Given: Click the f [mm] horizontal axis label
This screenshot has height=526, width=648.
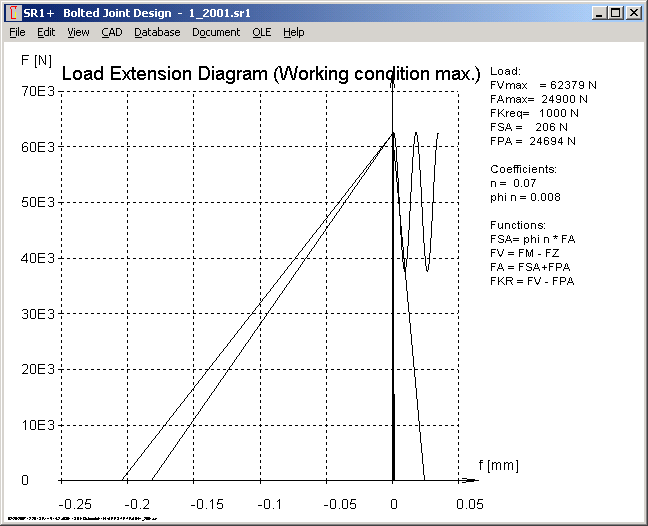Looking at the screenshot, I should 495,465.
